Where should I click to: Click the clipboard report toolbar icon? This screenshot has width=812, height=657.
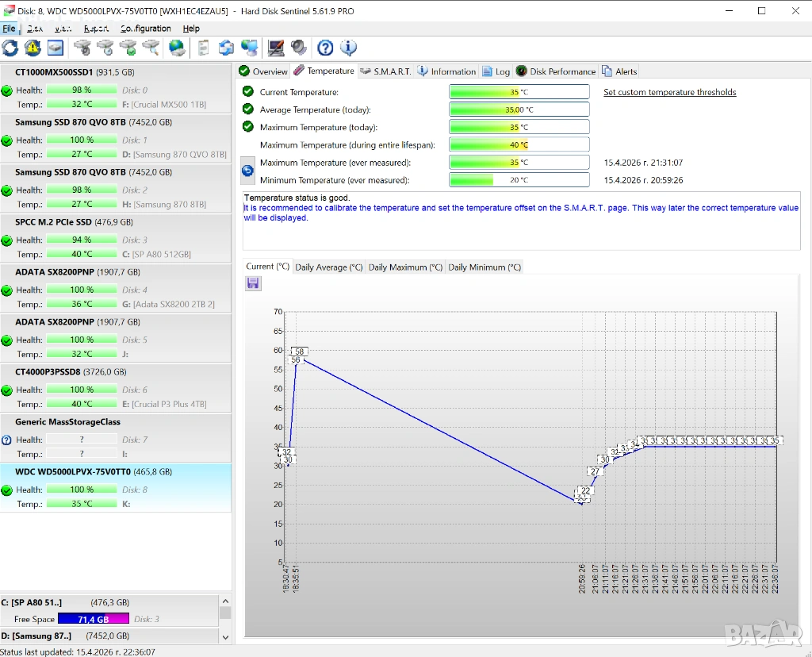coord(204,48)
